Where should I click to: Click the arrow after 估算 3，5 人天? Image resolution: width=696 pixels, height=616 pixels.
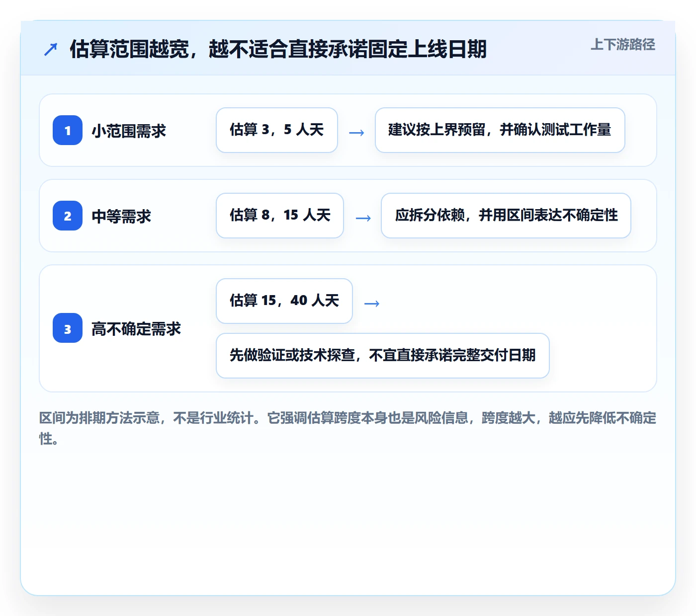[356, 133]
